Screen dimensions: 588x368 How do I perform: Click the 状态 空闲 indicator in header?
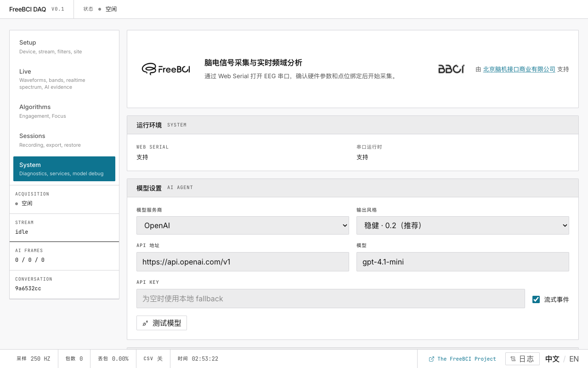click(x=100, y=9)
